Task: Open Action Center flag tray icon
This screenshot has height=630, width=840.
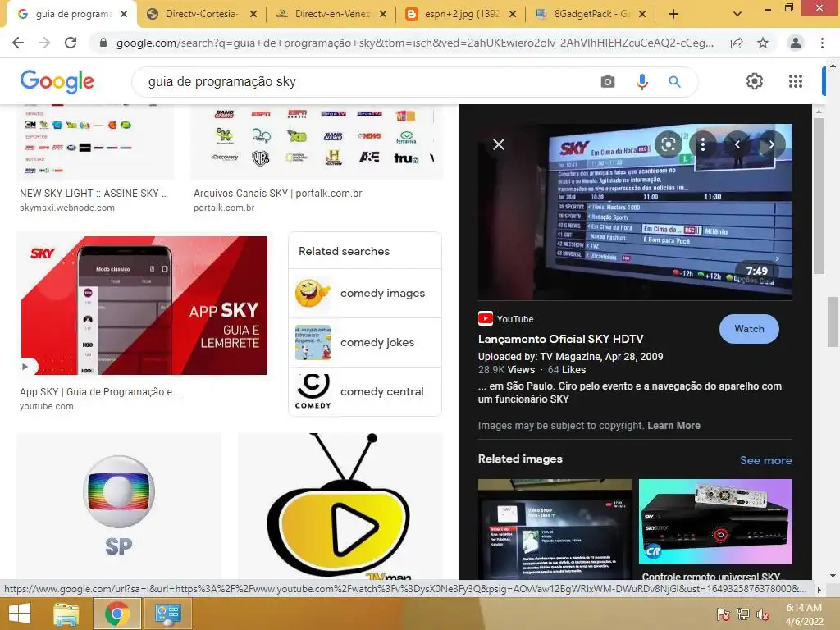Action: [x=723, y=614]
